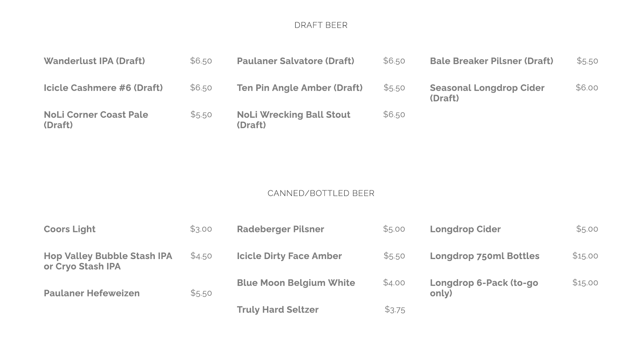This screenshot has width=644, height=362.
Task: Pick Seasonal Longdrop Cider draft
Action: [487, 93]
